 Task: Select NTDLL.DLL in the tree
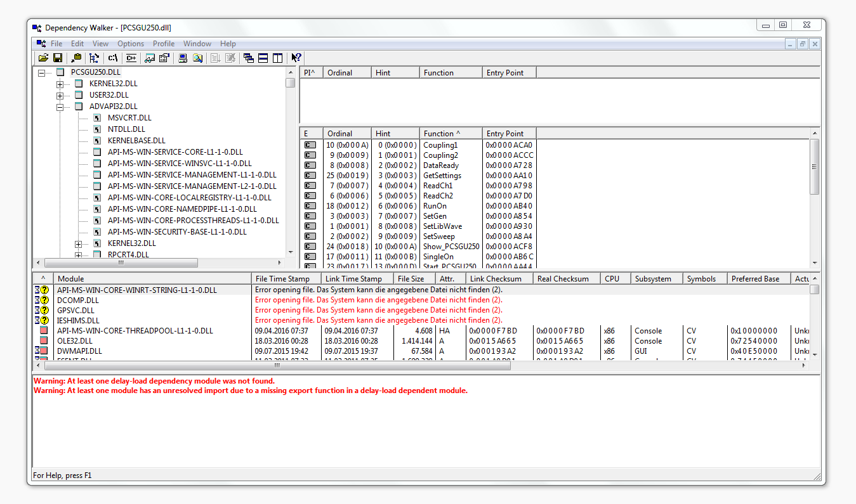coord(126,129)
